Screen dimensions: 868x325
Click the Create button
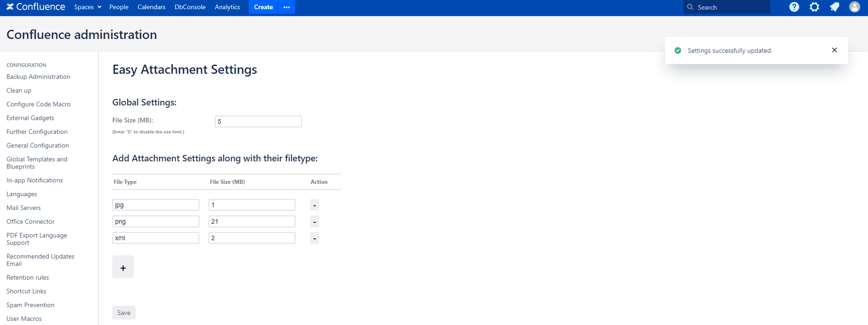click(263, 7)
